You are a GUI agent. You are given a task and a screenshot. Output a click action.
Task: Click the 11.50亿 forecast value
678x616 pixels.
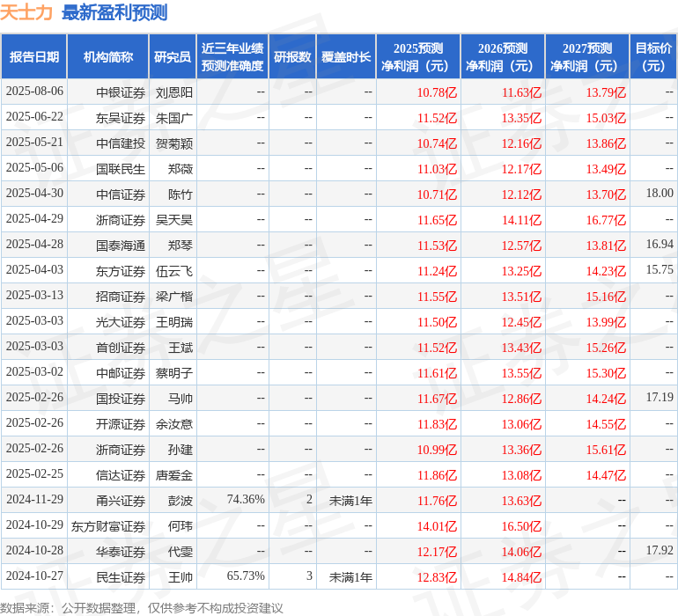point(437,322)
